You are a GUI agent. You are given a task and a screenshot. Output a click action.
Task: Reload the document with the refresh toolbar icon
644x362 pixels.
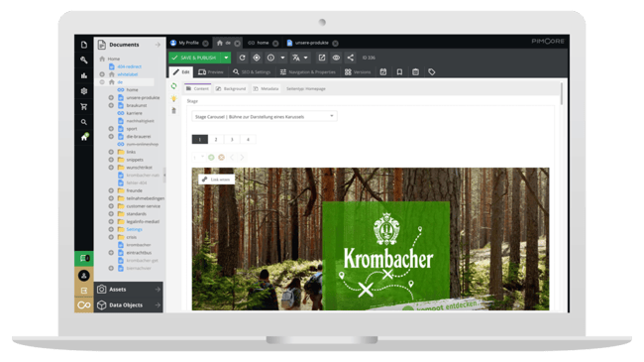pyautogui.click(x=243, y=58)
